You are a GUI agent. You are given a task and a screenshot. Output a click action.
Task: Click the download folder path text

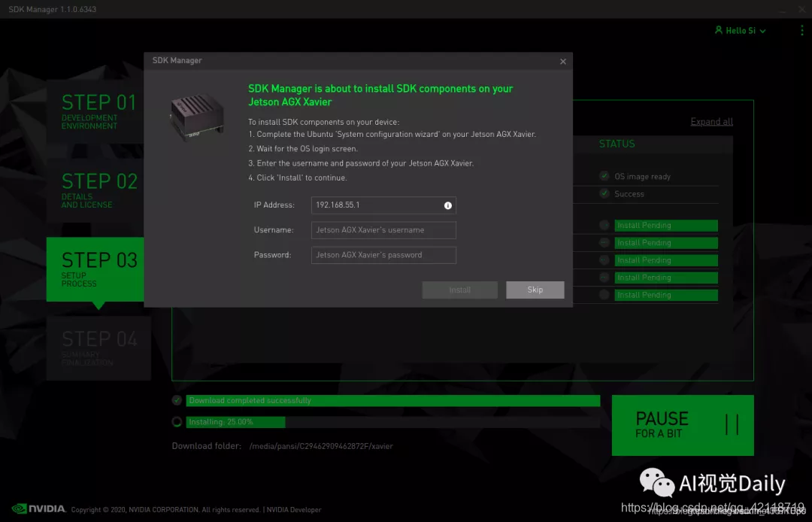point(321,446)
